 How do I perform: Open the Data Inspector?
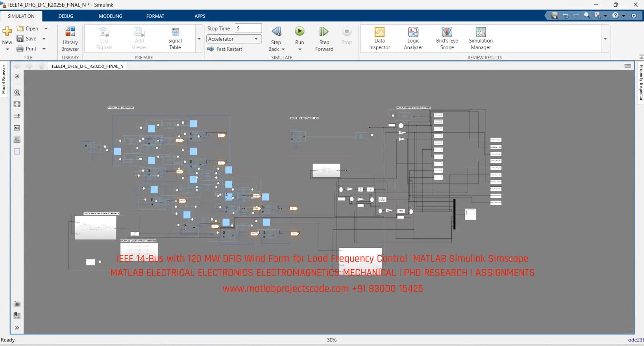(380, 39)
